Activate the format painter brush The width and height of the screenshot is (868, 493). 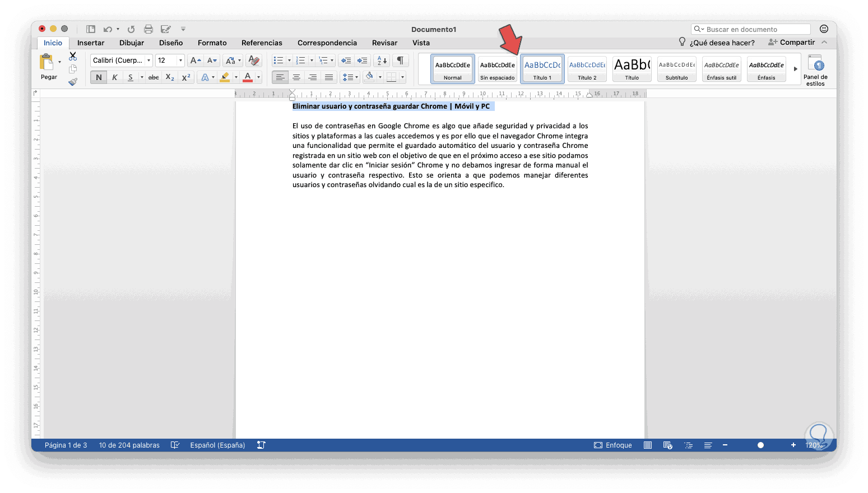[73, 82]
